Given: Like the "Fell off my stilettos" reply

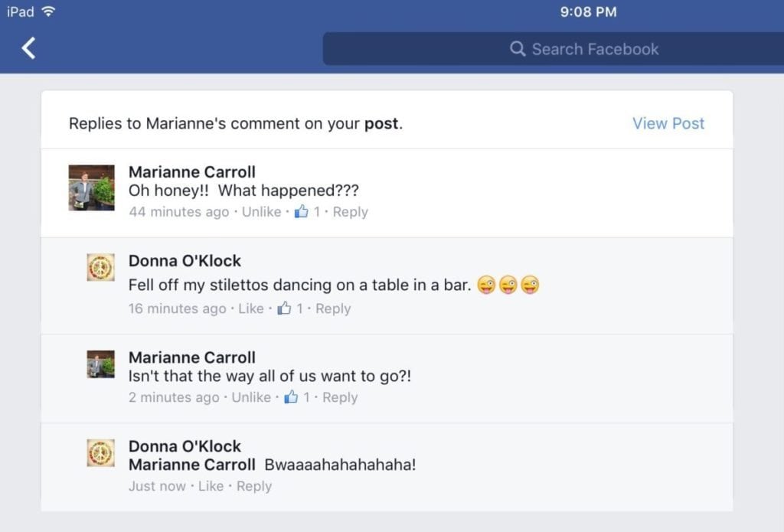Looking at the screenshot, I should [x=251, y=308].
